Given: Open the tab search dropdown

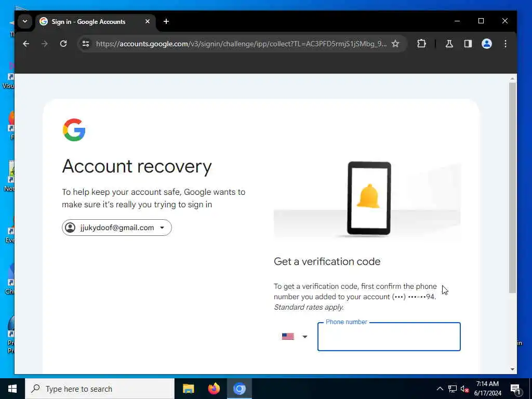Looking at the screenshot, I should coord(25,21).
